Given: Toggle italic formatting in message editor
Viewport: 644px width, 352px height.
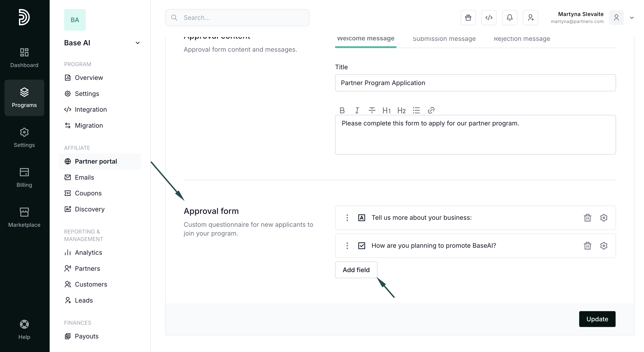Looking at the screenshot, I should point(357,110).
